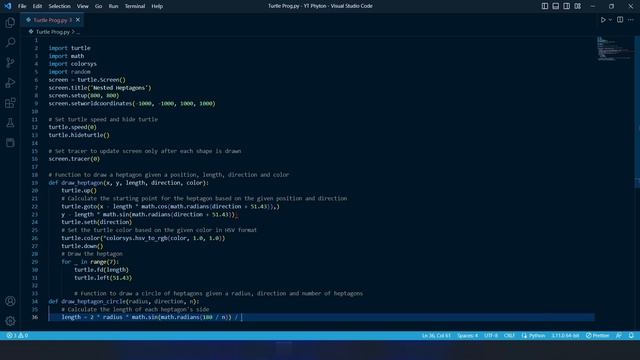Change indentation via Spaces: 4
Screen dimensions: 640x360
point(467,336)
